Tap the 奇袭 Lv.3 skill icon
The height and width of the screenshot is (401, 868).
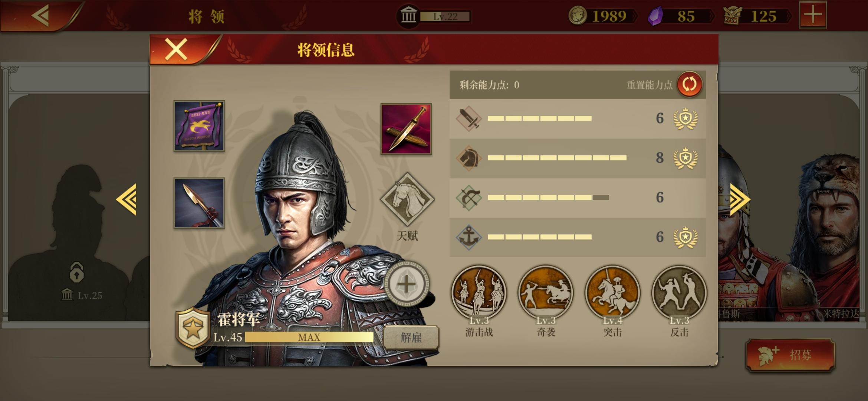pyautogui.click(x=546, y=292)
